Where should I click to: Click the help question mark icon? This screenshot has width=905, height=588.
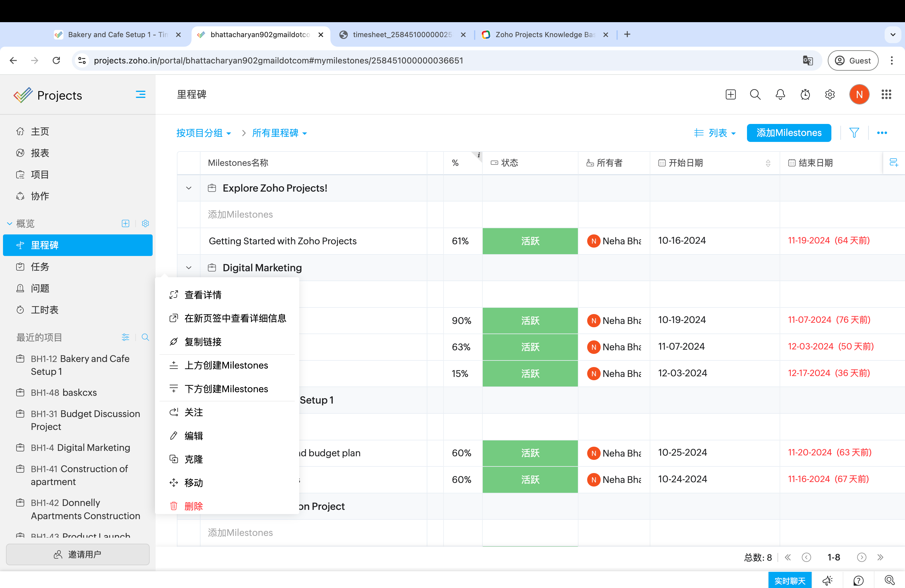point(858,581)
